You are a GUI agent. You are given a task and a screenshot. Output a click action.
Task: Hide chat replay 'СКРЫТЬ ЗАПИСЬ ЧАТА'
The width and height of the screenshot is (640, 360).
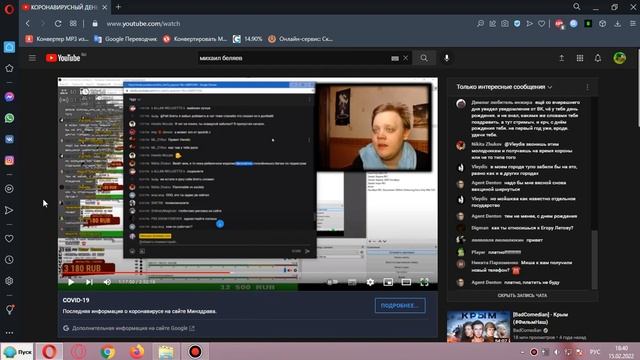[522, 296]
